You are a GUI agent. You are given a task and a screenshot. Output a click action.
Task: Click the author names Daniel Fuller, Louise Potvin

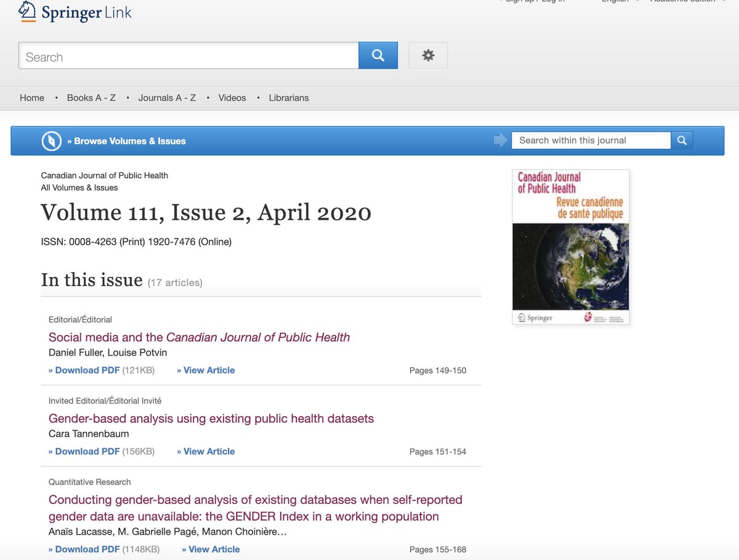108,353
